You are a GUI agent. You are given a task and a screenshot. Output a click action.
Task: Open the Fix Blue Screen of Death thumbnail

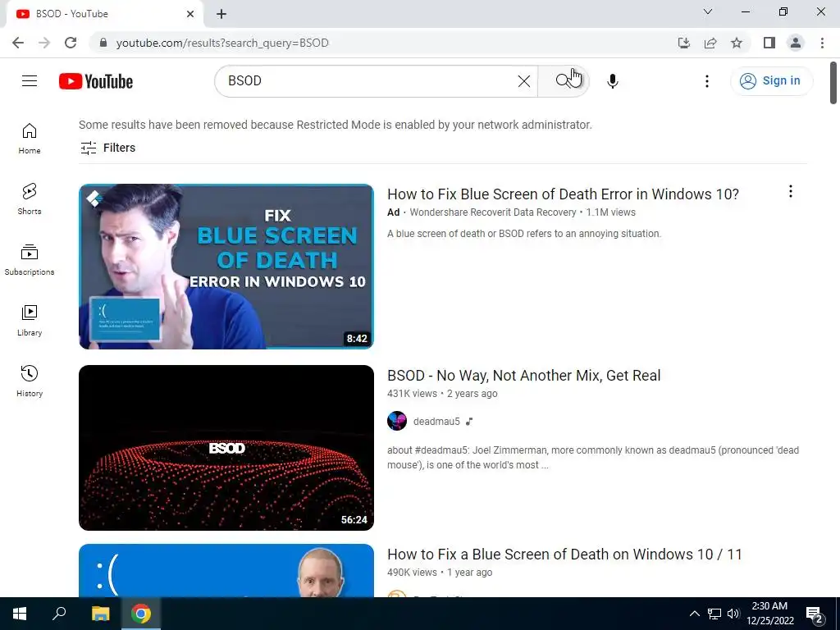226,267
